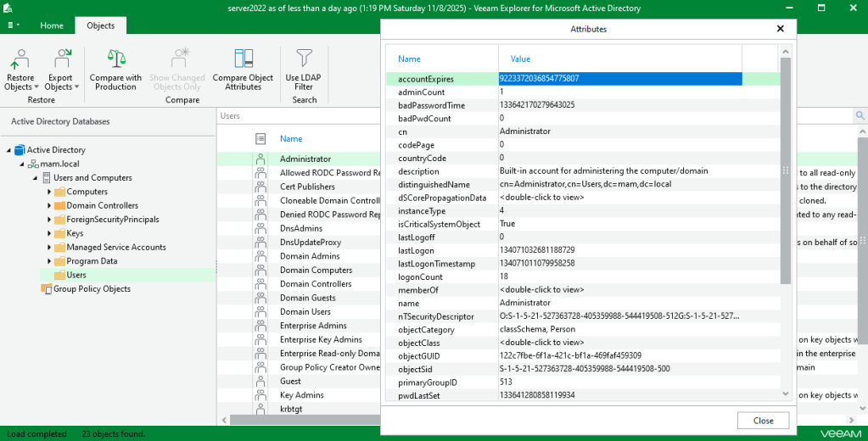Switch to the Home tab
The height and width of the screenshot is (441, 868).
coord(52,25)
